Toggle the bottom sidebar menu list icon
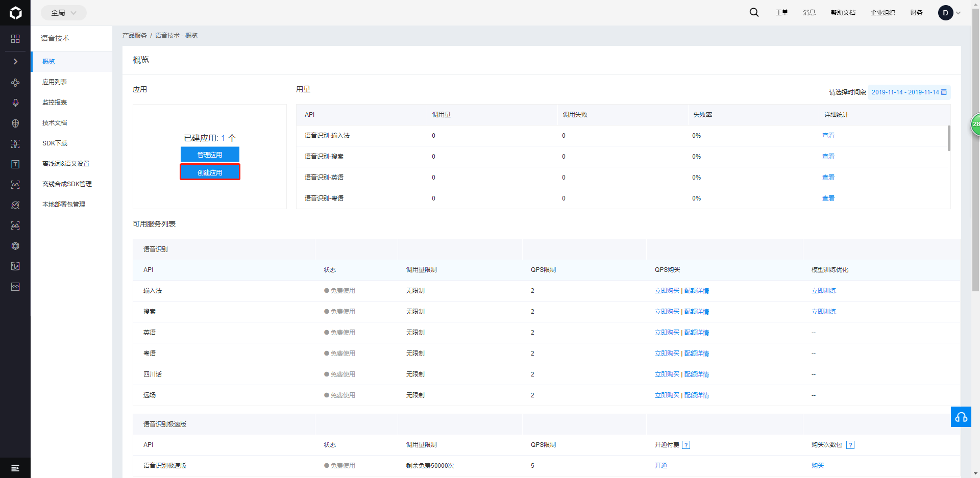The width and height of the screenshot is (980, 478). coord(15,468)
